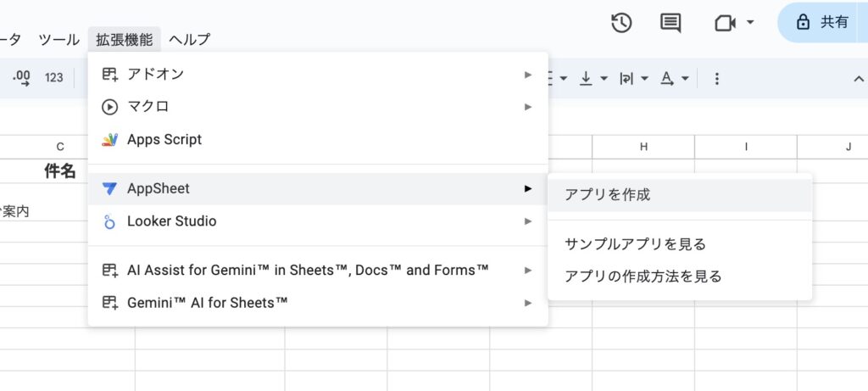Screen dimensions: 868x391
Task: Open the 123 number format menu
Action: point(53,78)
